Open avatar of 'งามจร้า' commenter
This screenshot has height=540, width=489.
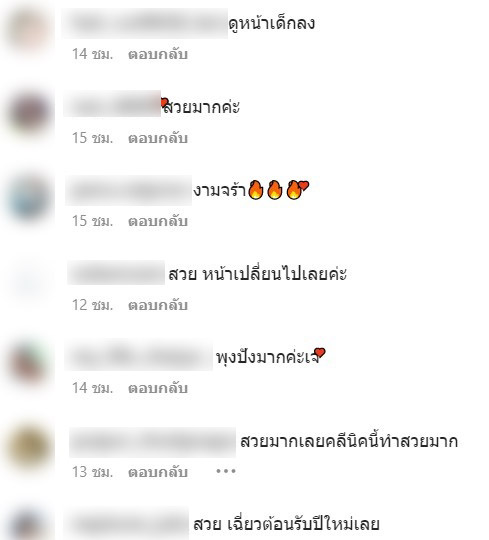(x=29, y=198)
